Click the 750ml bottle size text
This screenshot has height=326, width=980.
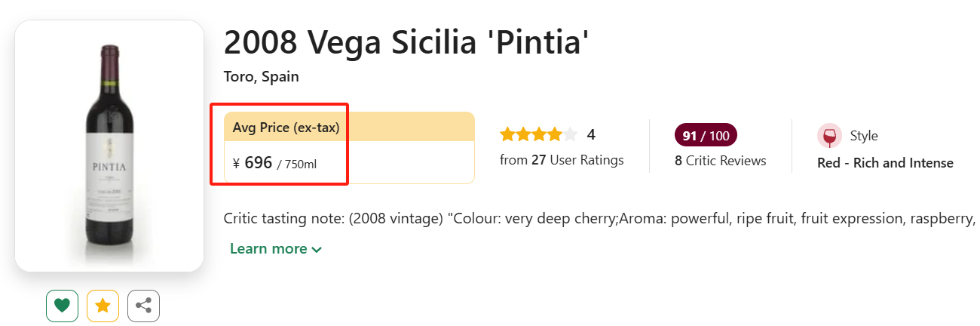tap(299, 164)
